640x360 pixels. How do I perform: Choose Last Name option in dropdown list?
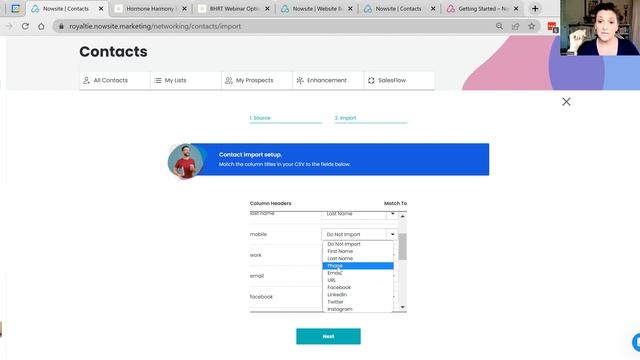pyautogui.click(x=358, y=258)
